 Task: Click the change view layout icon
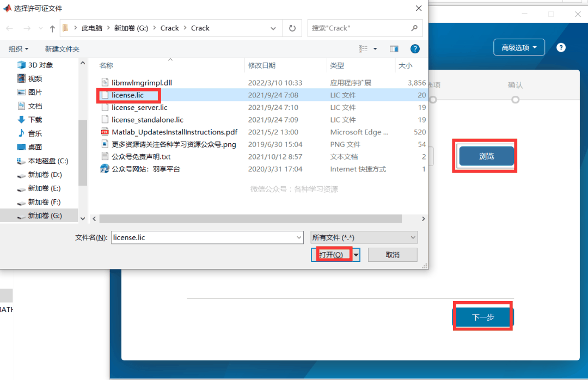(x=363, y=49)
